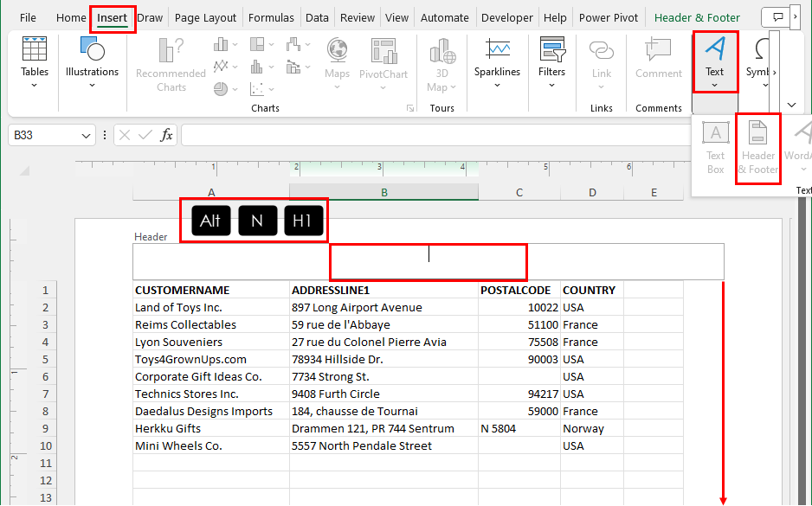Insert a statistic chart
This screenshot has height=506, width=812.
coord(261,67)
